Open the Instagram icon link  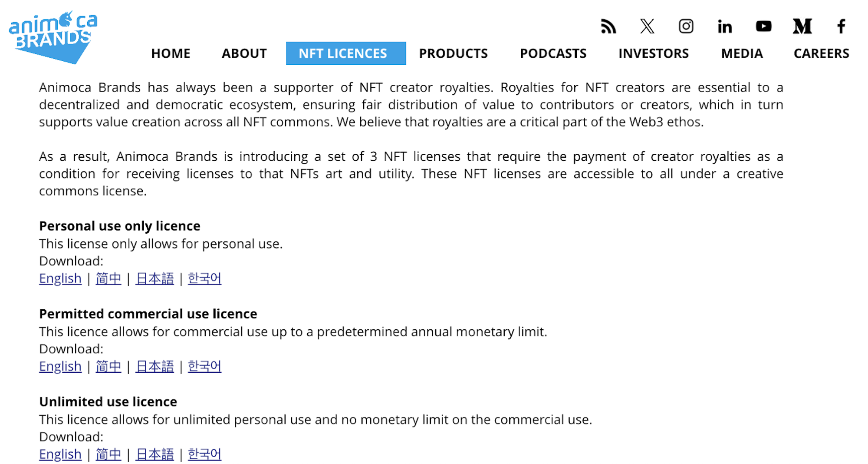click(x=686, y=27)
